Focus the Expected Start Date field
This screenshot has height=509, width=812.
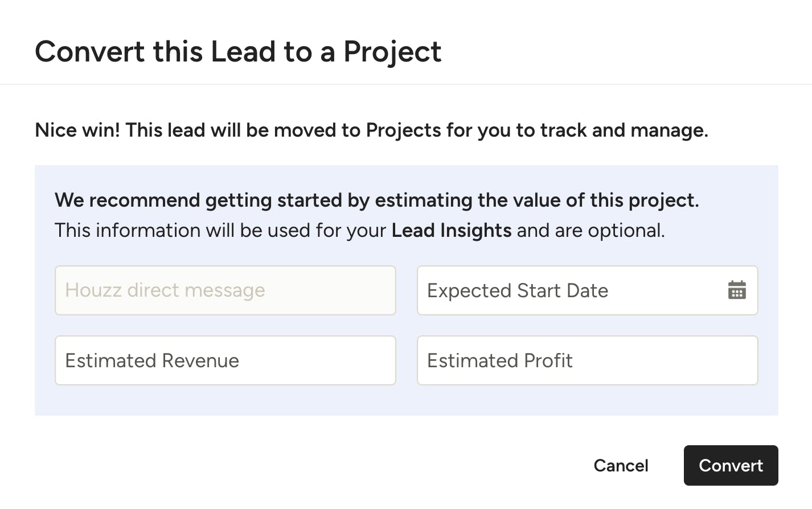(587, 290)
